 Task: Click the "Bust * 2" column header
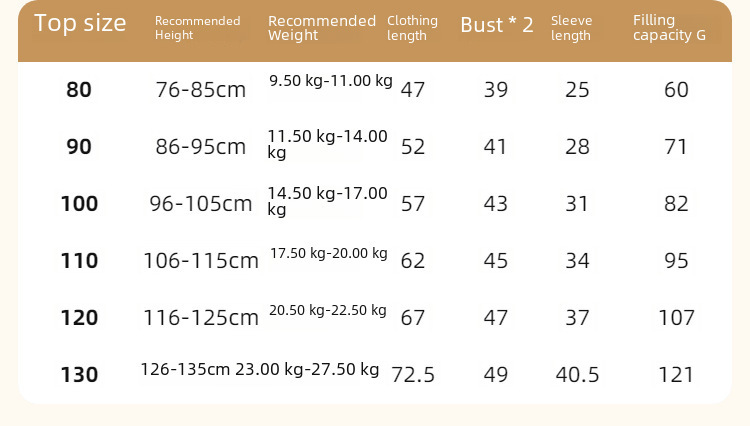pyautogui.click(x=497, y=25)
